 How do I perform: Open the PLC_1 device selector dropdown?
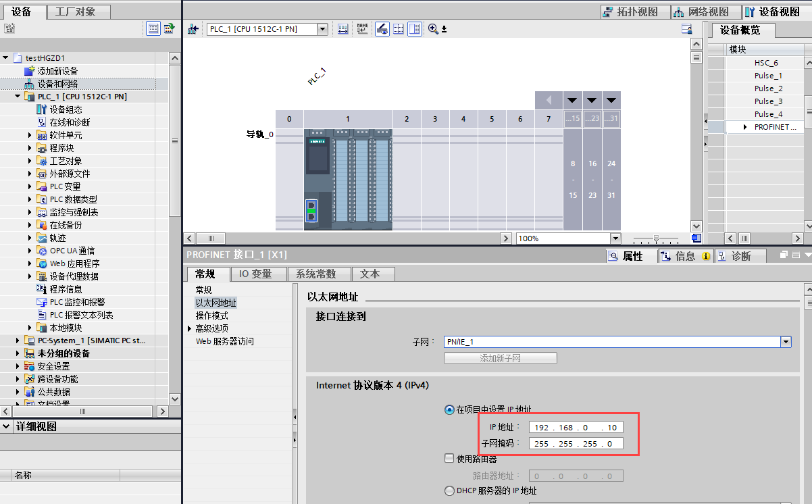point(322,29)
